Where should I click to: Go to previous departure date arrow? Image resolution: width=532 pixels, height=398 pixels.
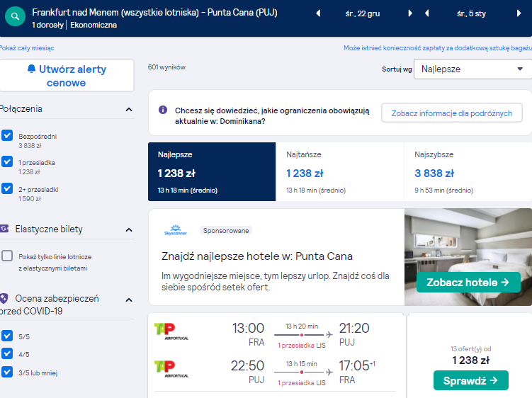pos(318,13)
